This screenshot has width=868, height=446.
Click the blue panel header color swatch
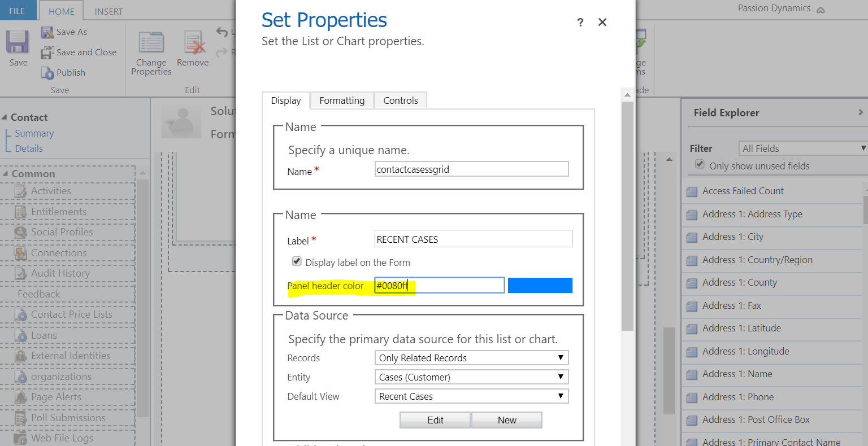(540, 286)
